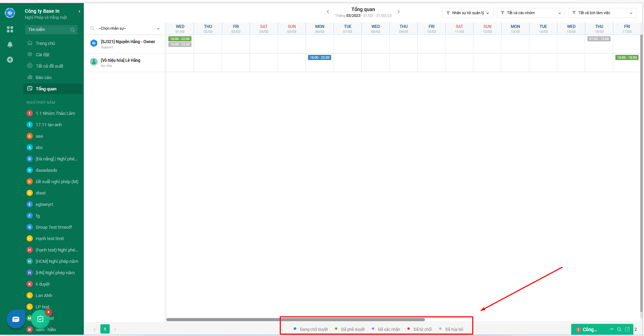Select employee [SJ321] Nguyên Hằng - Owner
Viewport: 644px width, 336px height.
tap(128, 42)
